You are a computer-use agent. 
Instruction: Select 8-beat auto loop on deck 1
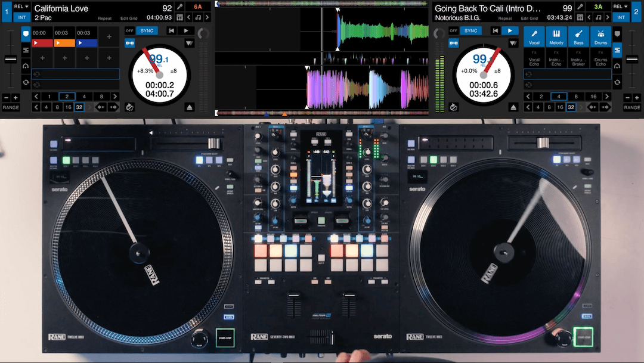point(101,97)
